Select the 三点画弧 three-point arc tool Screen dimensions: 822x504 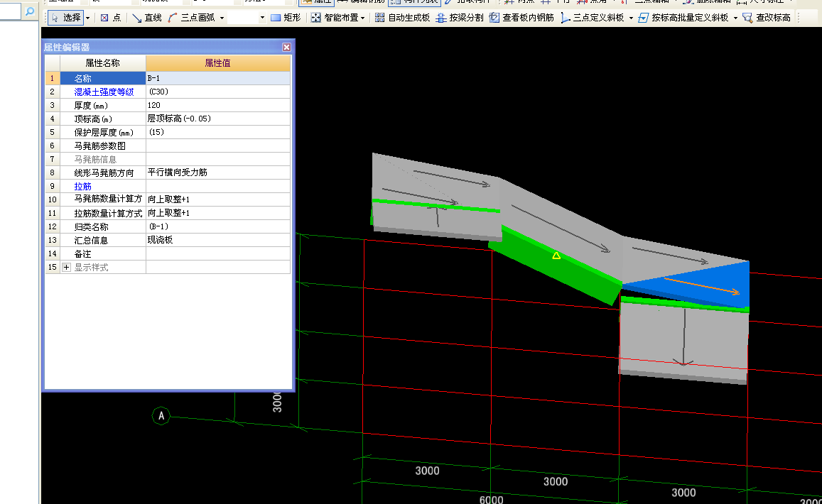191,18
